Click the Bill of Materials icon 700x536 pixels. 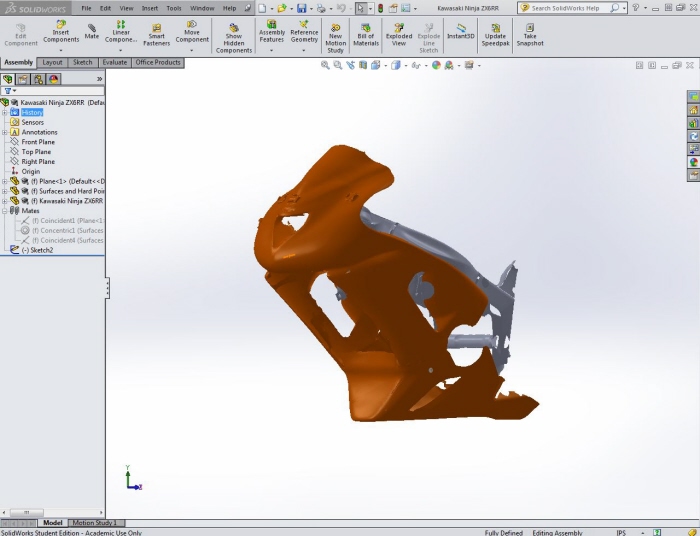point(366,35)
